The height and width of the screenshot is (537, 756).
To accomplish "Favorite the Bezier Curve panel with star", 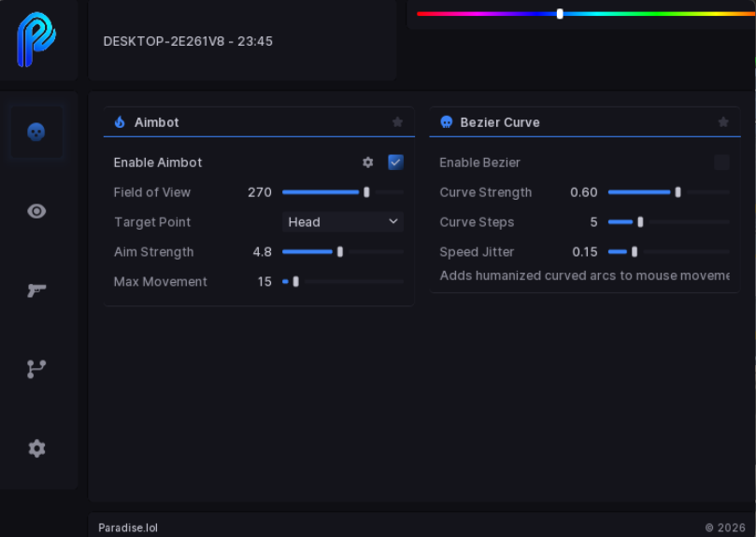I will point(723,122).
